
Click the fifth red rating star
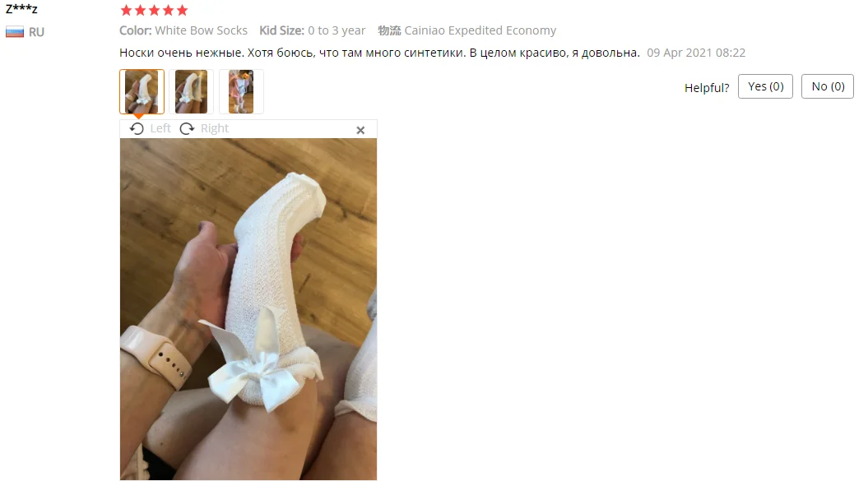(182, 11)
